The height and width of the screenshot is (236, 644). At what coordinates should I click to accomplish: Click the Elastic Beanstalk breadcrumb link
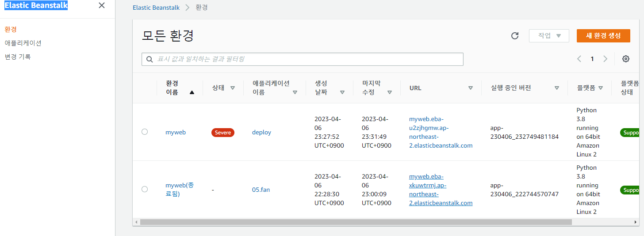tap(156, 8)
